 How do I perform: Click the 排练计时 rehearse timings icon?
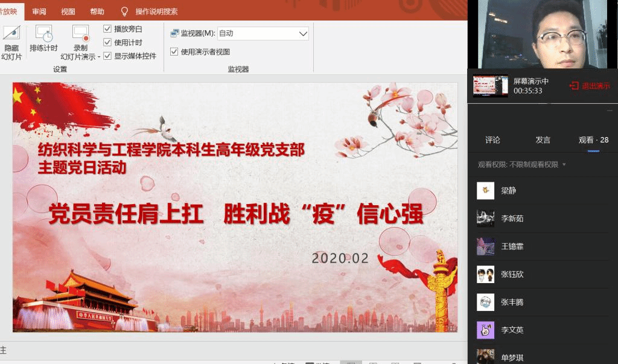[x=43, y=33]
